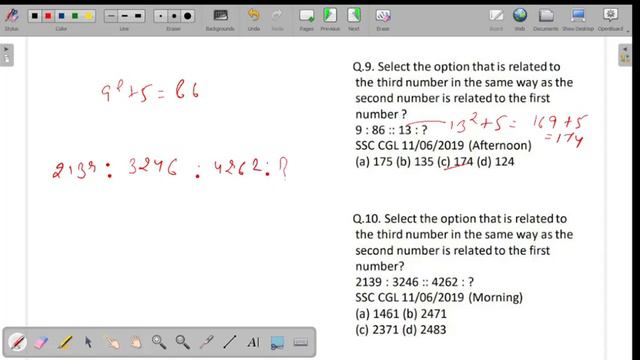Add a new page with Pages
This screenshot has height=360, width=640.
pos(307,20)
